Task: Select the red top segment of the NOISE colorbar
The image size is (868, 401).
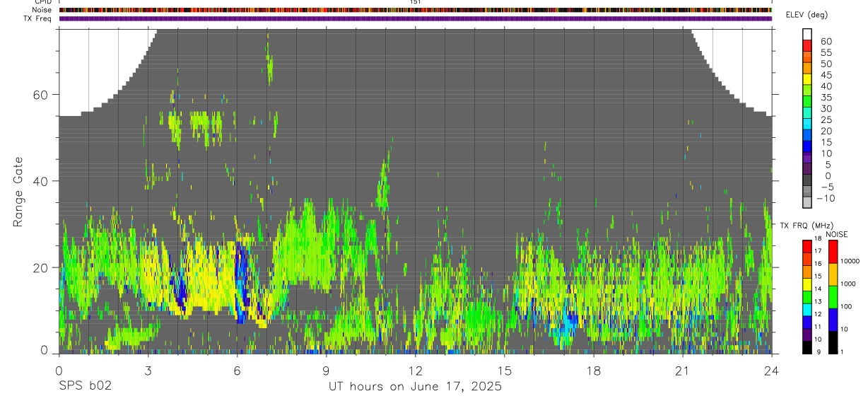Action: click(x=833, y=252)
